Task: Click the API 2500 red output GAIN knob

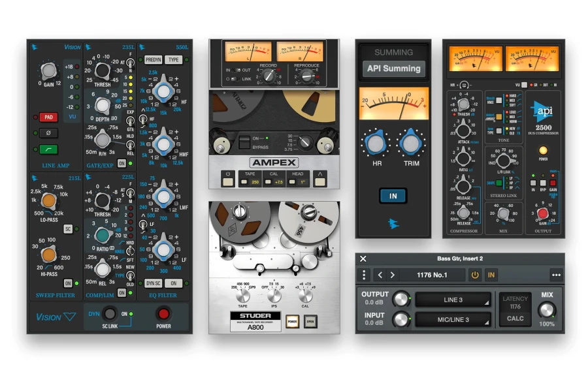Action: pyautogui.click(x=543, y=214)
